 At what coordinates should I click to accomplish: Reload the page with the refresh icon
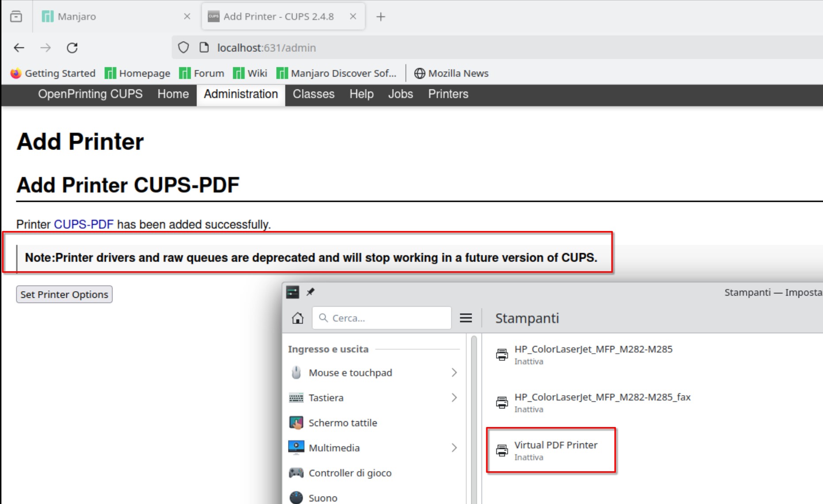72,48
